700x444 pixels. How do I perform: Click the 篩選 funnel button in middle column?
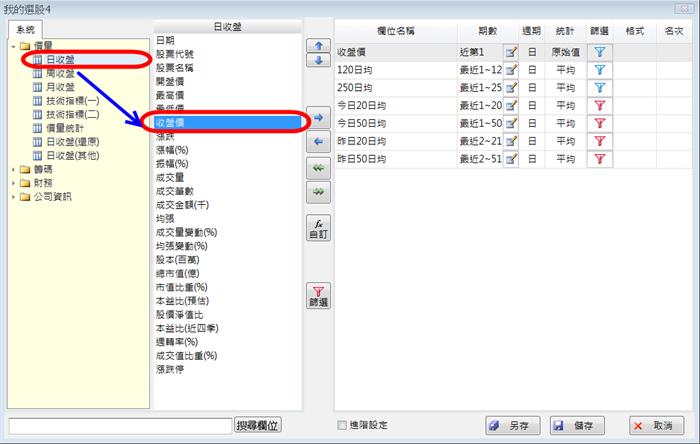(x=318, y=296)
